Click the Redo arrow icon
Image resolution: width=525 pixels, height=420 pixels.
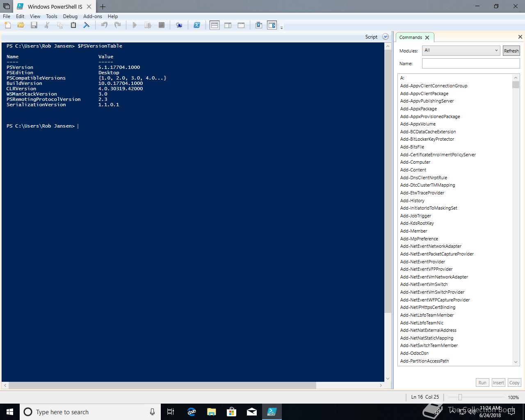[x=117, y=25]
